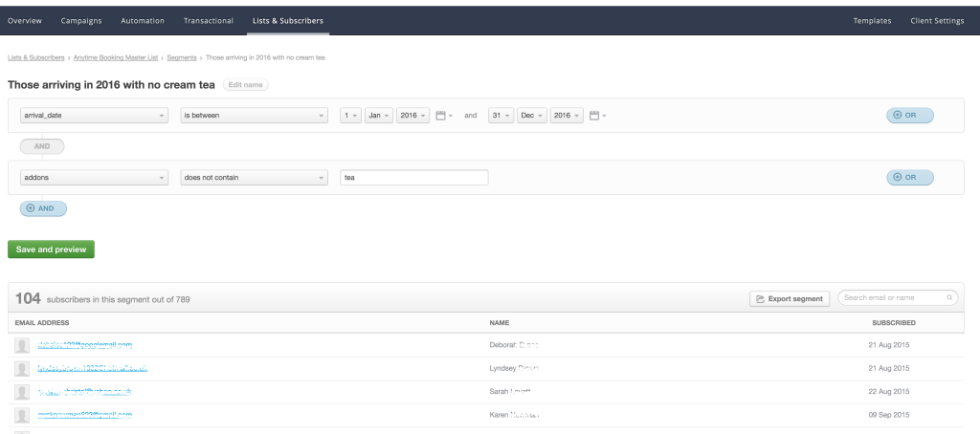Click the Export segment button
The image size is (980, 434).
[x=790, y=298]
